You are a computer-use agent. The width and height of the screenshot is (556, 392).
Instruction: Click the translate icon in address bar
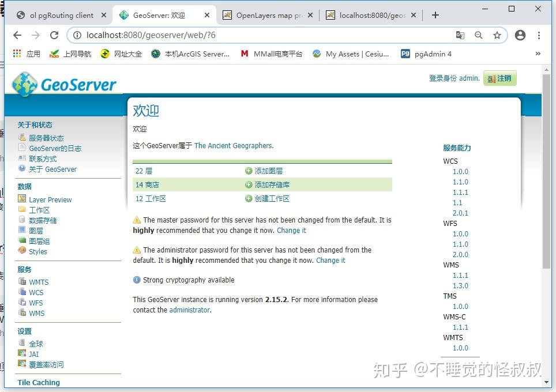click(460, 35)
